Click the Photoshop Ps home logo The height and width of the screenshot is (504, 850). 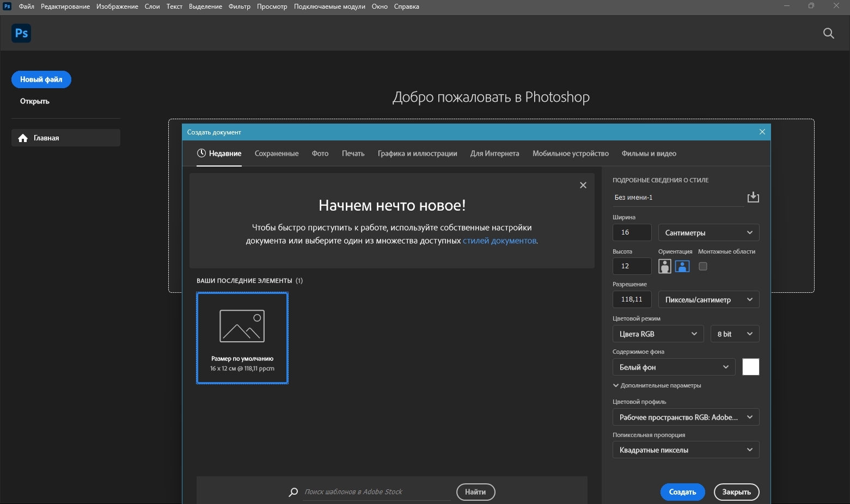point(21,33)
